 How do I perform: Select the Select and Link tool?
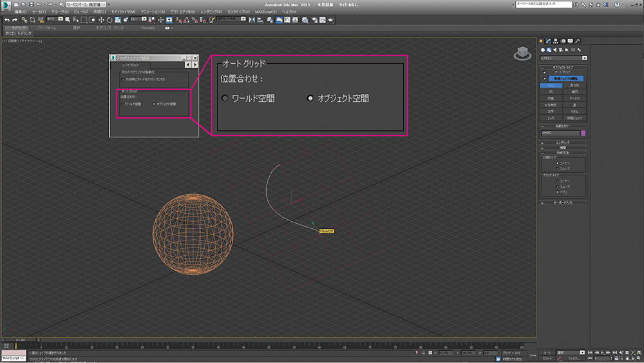pyautogui.click(x=24, y=20)
